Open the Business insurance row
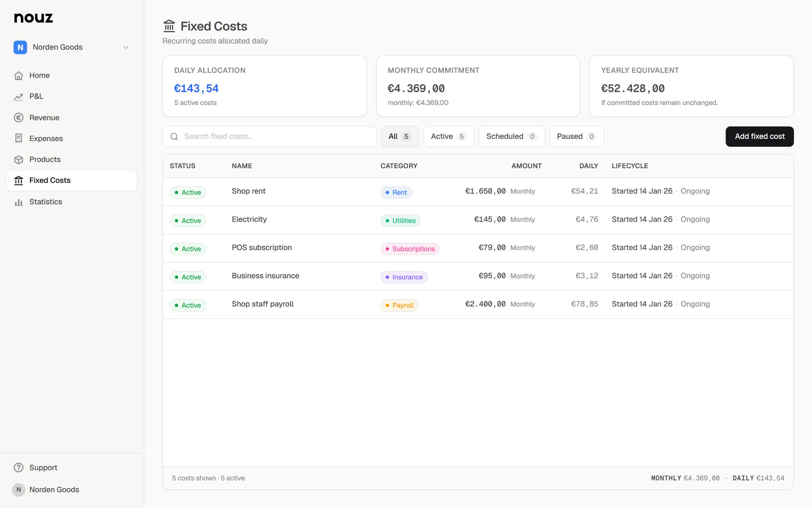 tap(478, 276)
